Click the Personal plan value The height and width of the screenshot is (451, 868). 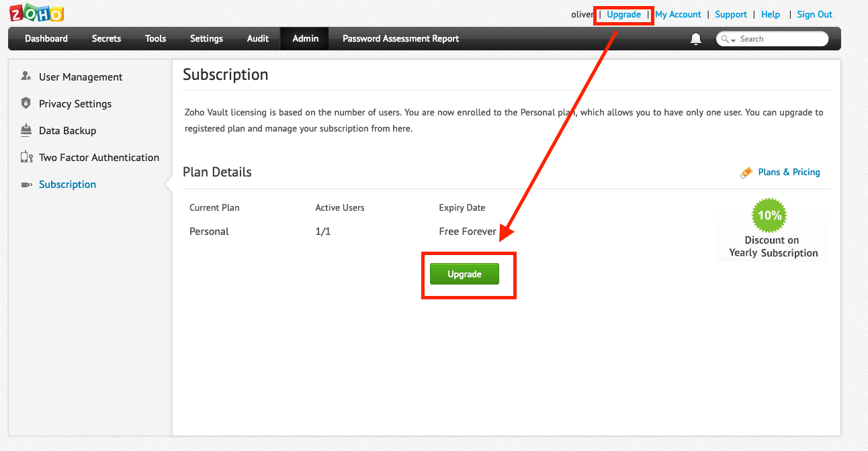(x=209, y=232)
